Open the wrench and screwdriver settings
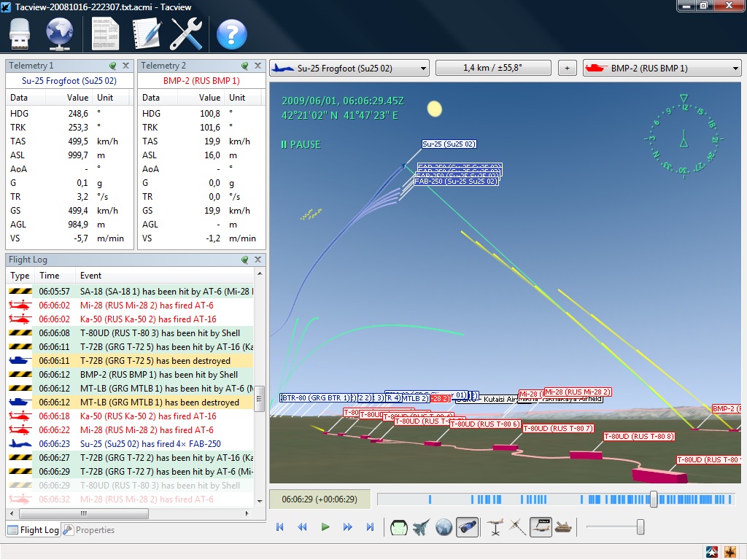The height and width of the screenshot is (560, 747). [x=186, y=34]
